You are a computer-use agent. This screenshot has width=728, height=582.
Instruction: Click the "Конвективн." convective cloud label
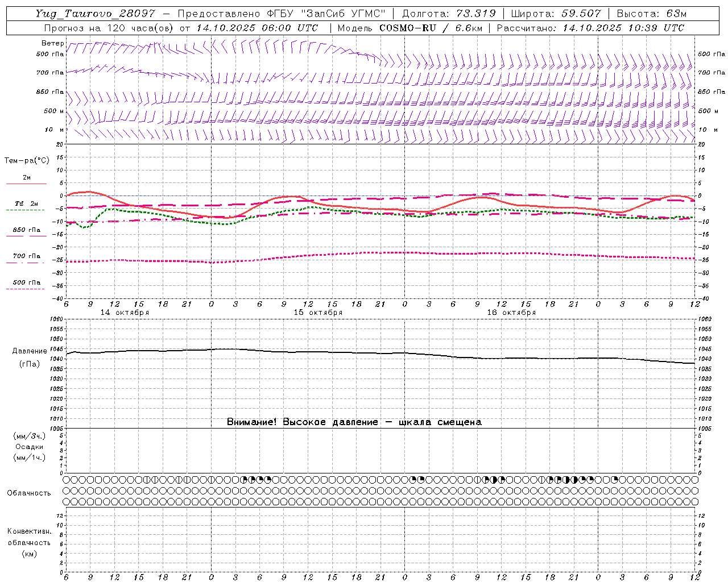(x=29, y=531)
